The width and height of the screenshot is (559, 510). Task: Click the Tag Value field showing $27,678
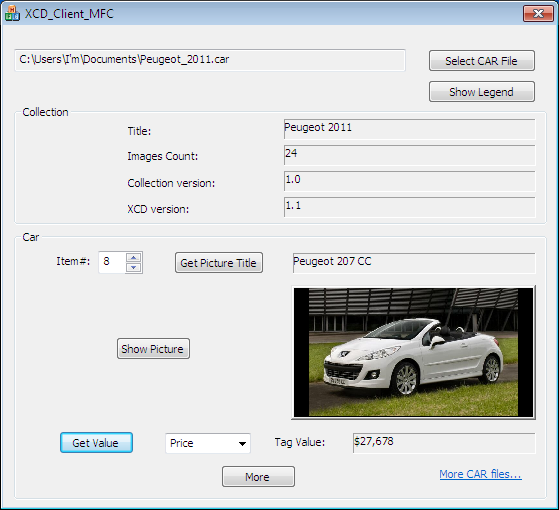click(444, 443)
